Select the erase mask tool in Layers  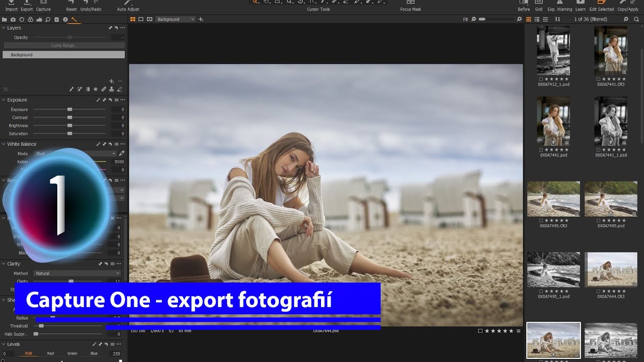(120, 89)
